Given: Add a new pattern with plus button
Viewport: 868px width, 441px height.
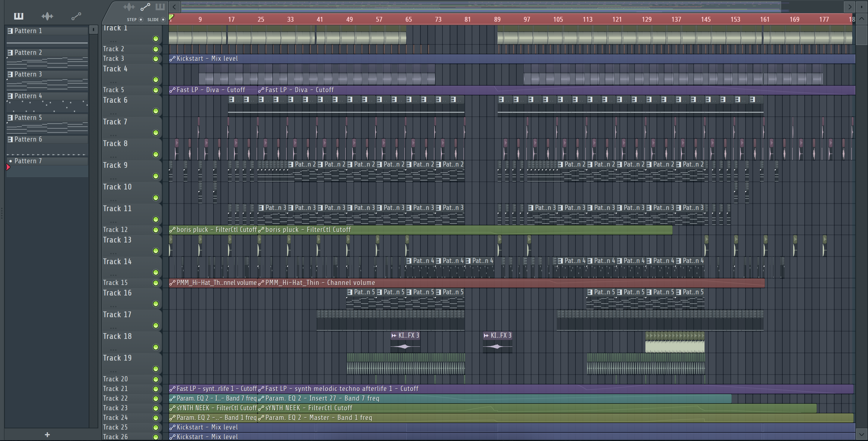Looking at the screenshot, I should click(x=47, y=435).
